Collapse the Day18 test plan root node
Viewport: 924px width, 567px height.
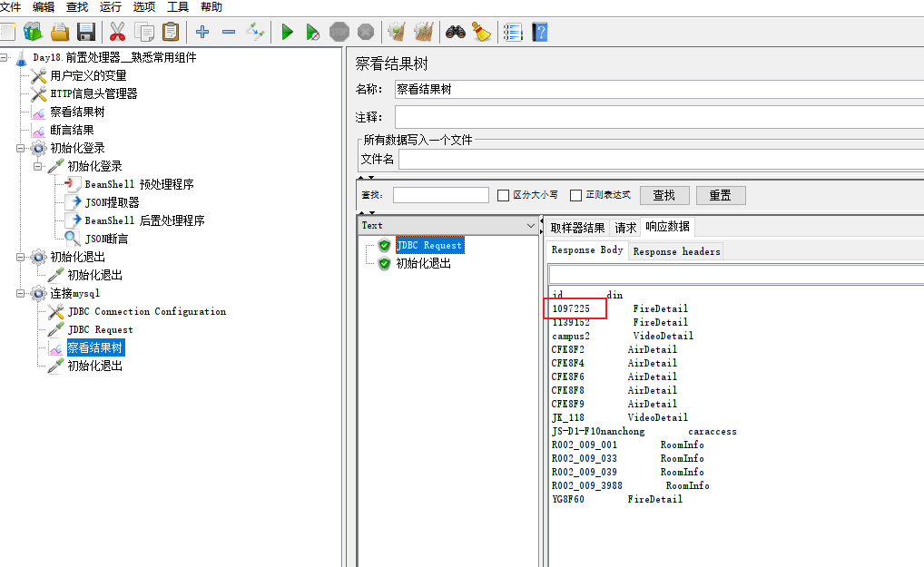(x=5, y=58)
